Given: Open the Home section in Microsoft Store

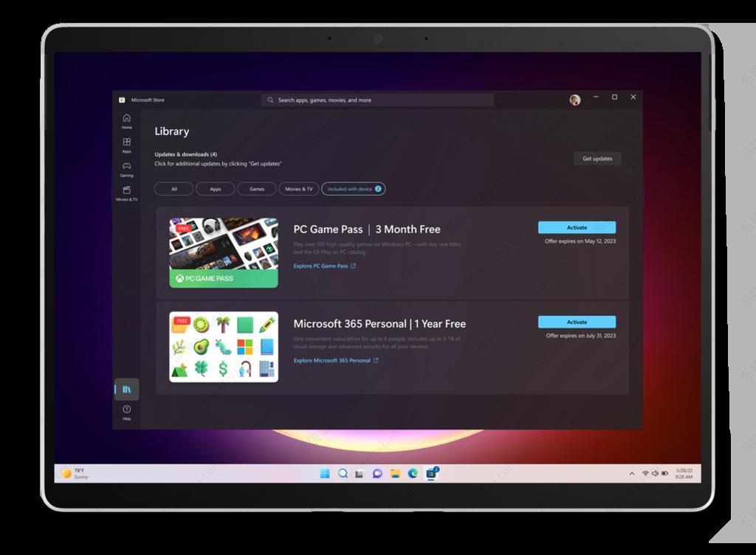Looking at the screenshot, I should click(x=126, y=120).
